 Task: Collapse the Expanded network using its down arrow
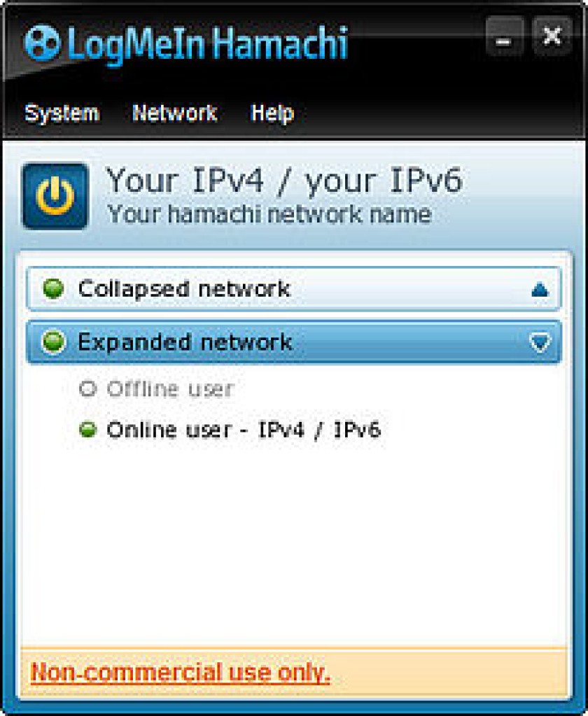(x=540, y=342)
